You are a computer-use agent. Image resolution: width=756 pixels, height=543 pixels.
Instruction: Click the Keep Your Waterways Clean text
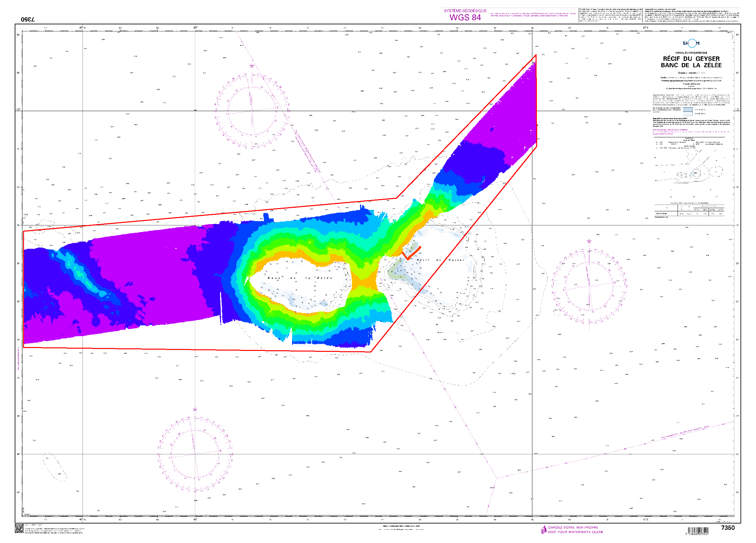pos(575,532)
